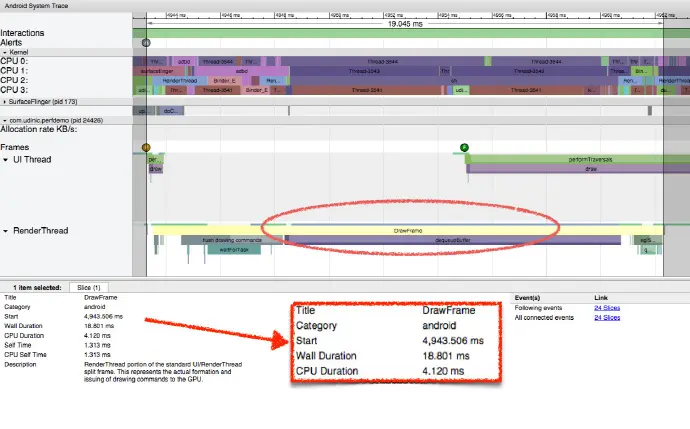Select the long Thread-3543 slice on CPU 1

pyautogui.click(x=364, y=71)
